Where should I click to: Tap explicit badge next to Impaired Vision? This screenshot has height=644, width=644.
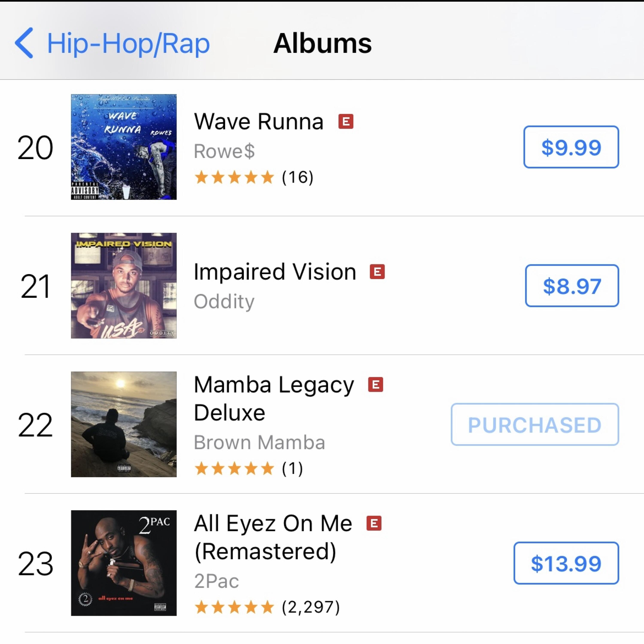(x=377, y=272)
